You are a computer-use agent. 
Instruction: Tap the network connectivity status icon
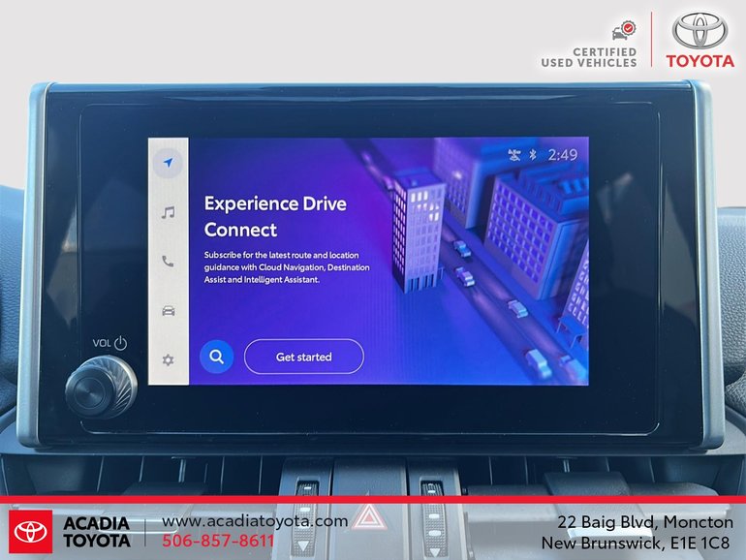[x=514, y=154]
